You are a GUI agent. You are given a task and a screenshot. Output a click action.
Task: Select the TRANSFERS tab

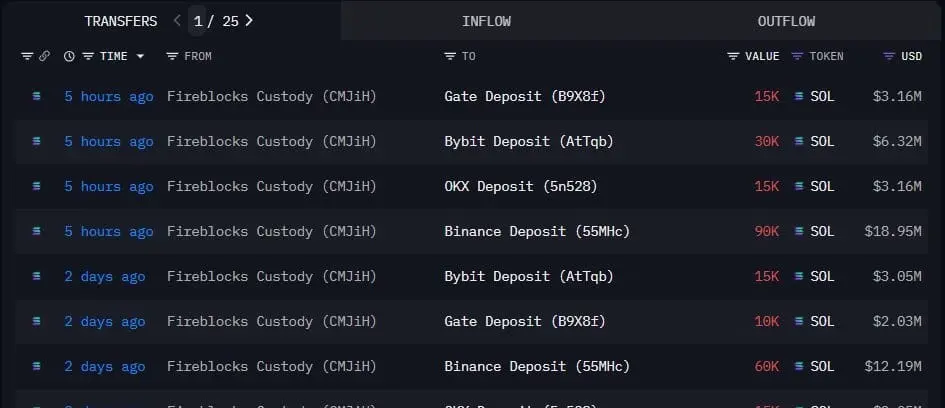point(121,21)
